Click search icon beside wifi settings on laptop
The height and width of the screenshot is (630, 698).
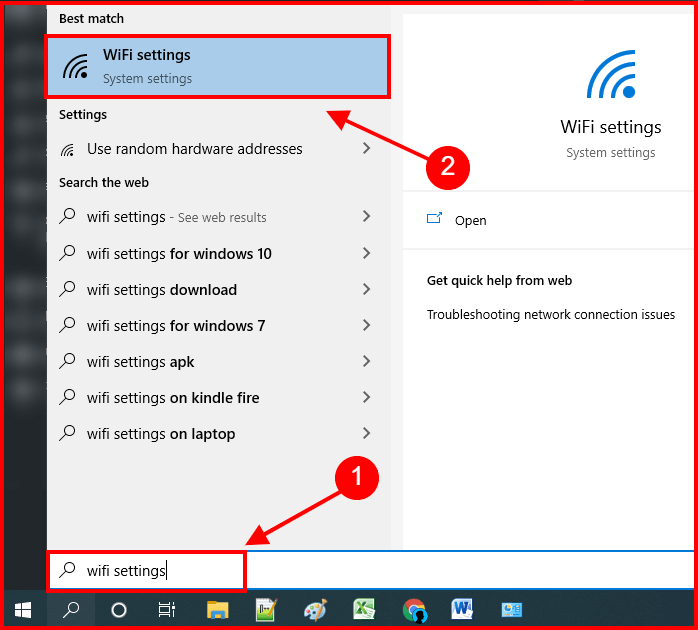[x=67, y=433]
